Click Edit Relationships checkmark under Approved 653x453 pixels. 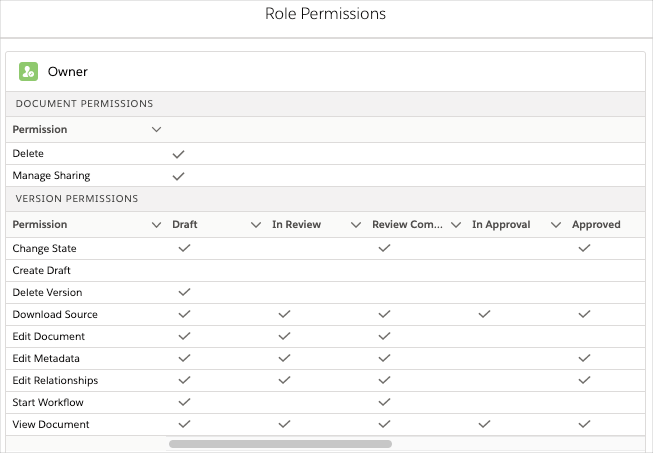(x=584, y=380)
